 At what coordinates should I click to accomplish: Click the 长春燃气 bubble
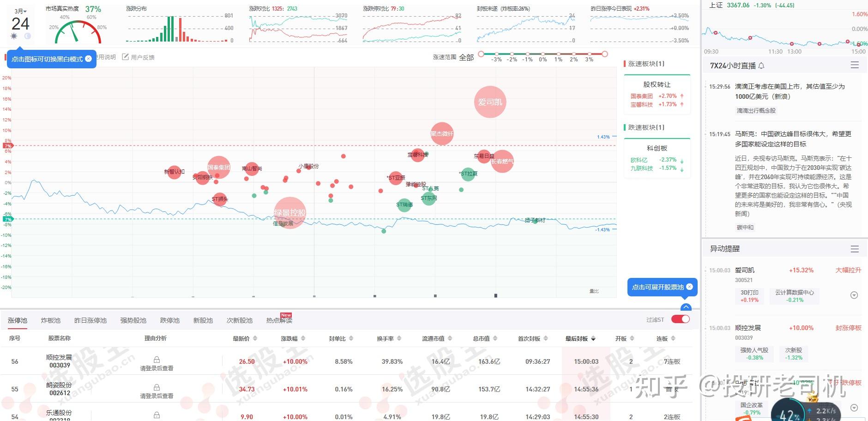502,161
